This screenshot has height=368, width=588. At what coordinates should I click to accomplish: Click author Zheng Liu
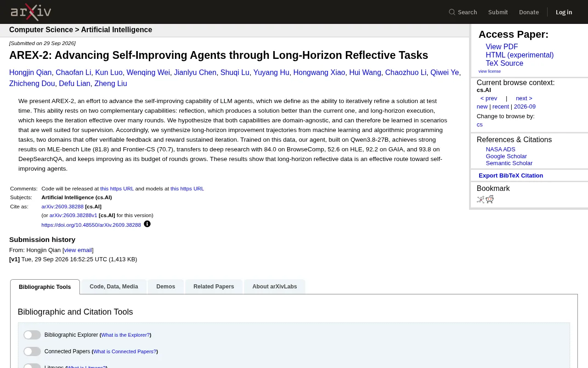click(111, 84)
